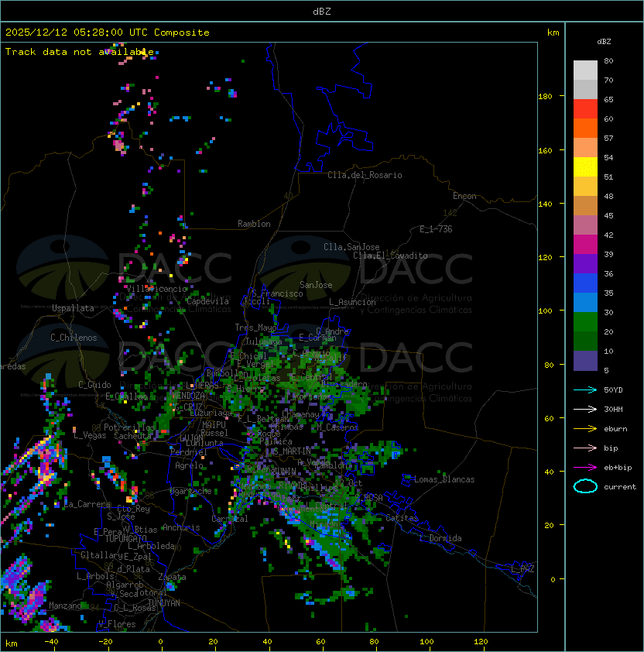
Task: Click the '-40' km horizontal axis tick
Action: tap(51, 642)
